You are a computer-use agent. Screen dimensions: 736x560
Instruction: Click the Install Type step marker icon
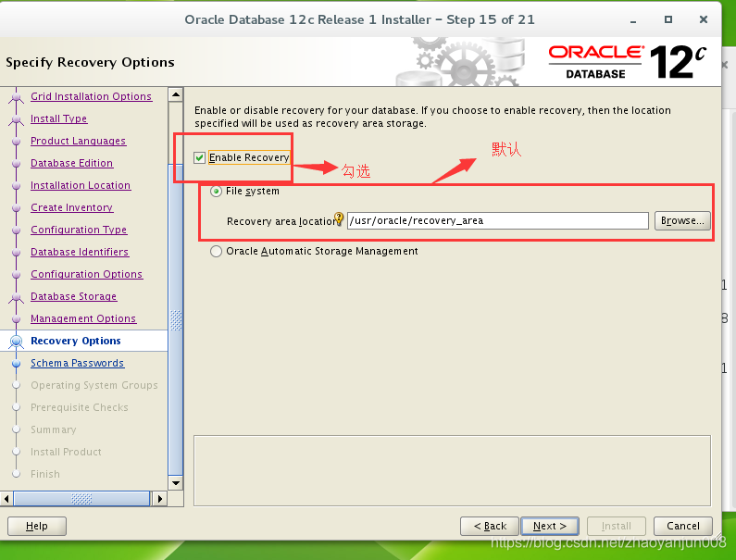pyautogui.click(x=17, y=119)
